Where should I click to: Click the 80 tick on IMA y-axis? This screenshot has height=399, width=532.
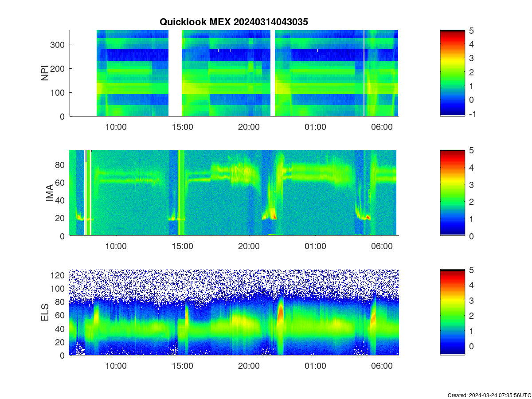tap(60, 165)
